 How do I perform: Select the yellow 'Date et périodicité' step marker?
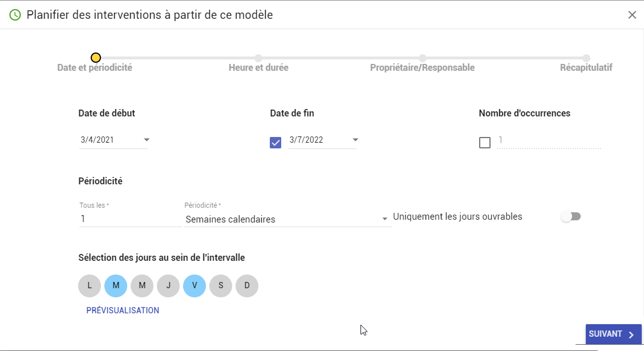coord(96,58)
